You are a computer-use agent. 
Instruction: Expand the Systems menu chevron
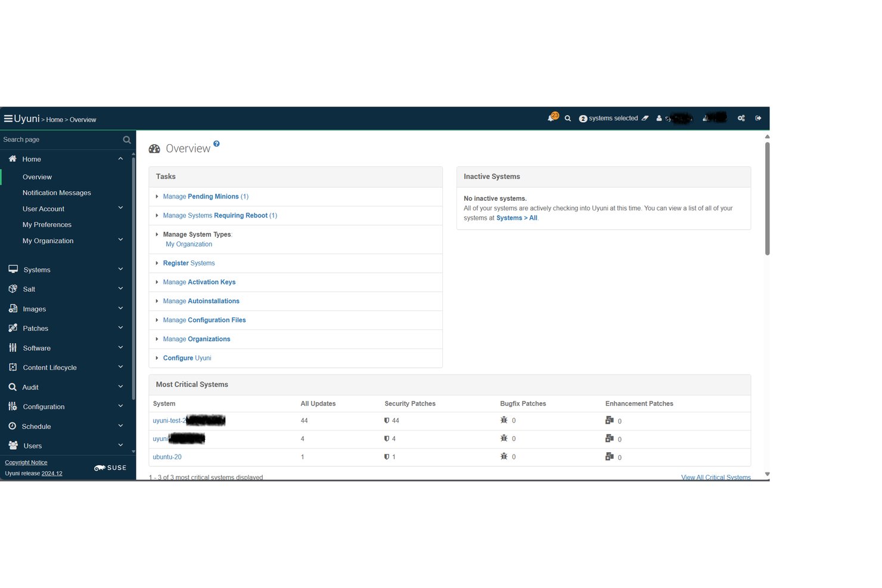coord(120,269)
